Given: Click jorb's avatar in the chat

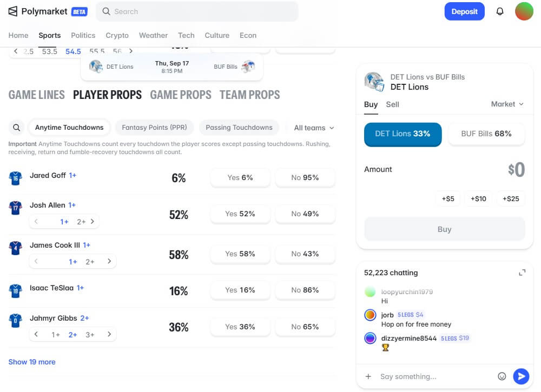Looking at the screenshot, I should point(370,315).
